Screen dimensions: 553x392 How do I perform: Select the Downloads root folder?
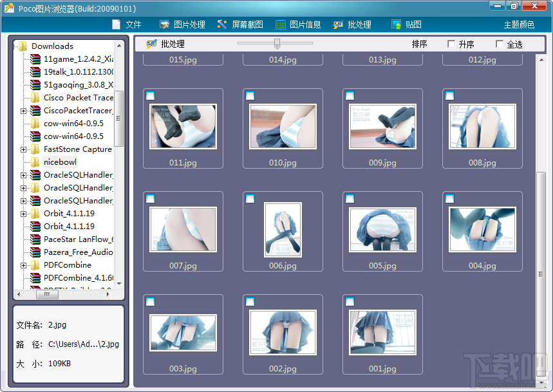click(52, 46)
